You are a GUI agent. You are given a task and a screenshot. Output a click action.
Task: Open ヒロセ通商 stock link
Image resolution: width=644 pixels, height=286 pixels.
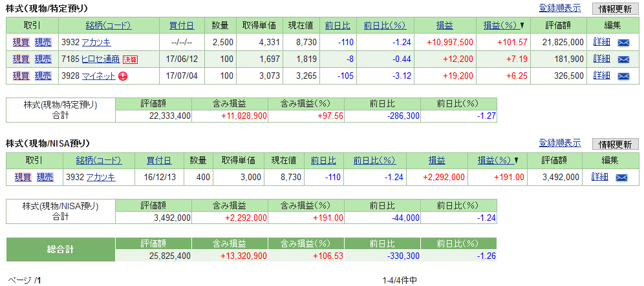point(101,59)
